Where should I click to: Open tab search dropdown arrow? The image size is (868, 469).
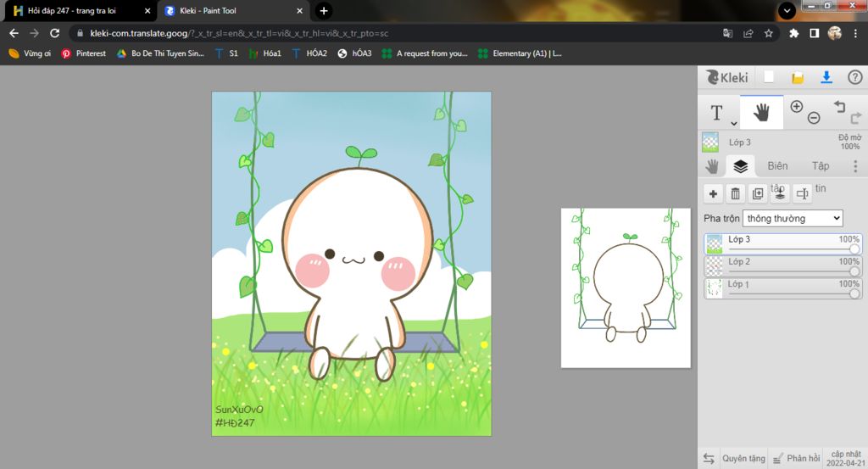(x=787, y=10)
